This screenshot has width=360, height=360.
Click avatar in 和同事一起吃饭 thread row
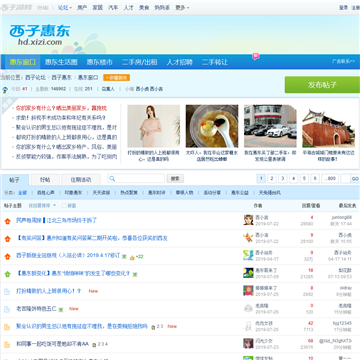tap(248, 344)
